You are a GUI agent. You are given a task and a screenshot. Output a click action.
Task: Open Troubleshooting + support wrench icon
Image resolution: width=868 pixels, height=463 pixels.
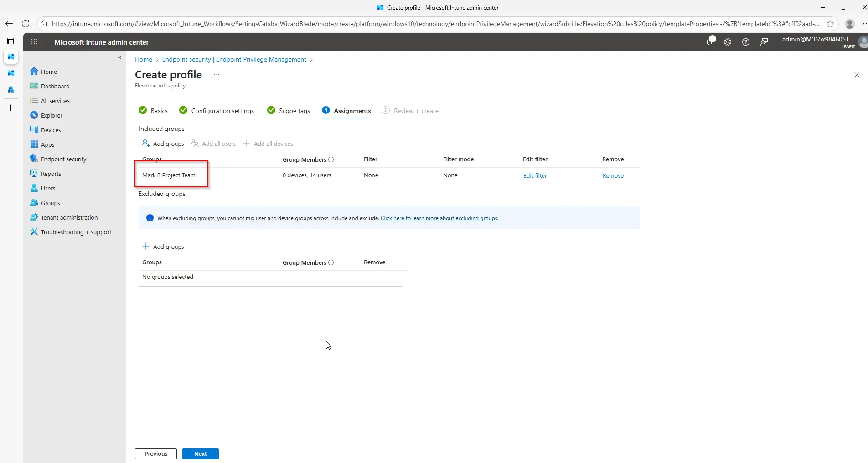(34, 232)
